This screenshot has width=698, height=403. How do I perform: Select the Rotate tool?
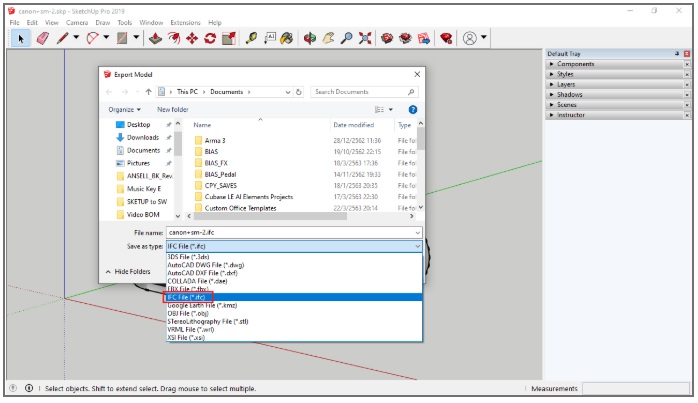[210, 39]
